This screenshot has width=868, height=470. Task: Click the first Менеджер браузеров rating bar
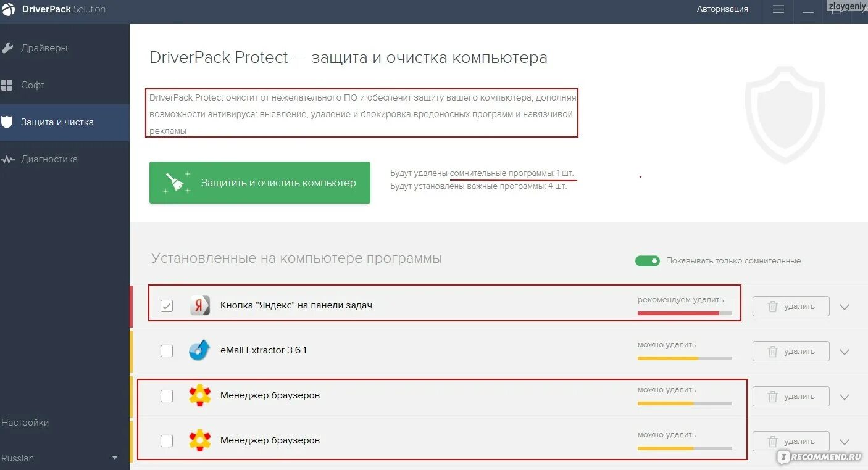685,403
